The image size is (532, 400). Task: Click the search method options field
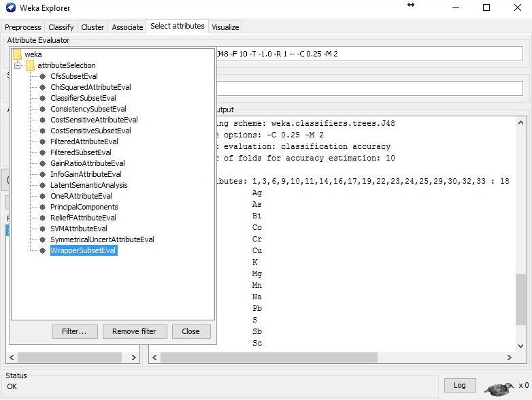point(369,88)
